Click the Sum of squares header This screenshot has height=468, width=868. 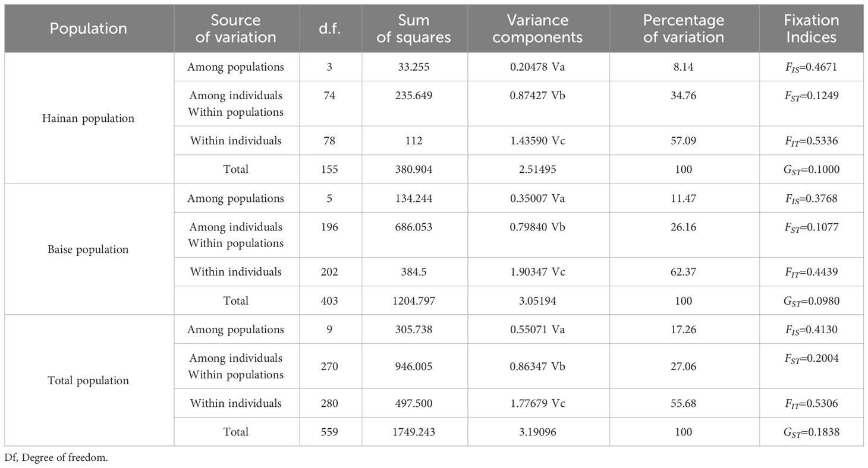coord(414,29)
